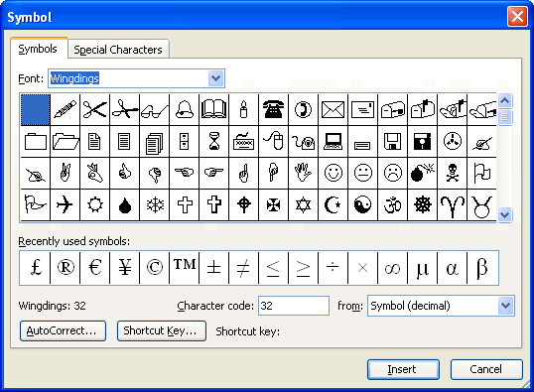Screen dimensions: 534x392
Task: Select the recent greater-than-or-equal symbol
Action: click(x=303, y=268)
